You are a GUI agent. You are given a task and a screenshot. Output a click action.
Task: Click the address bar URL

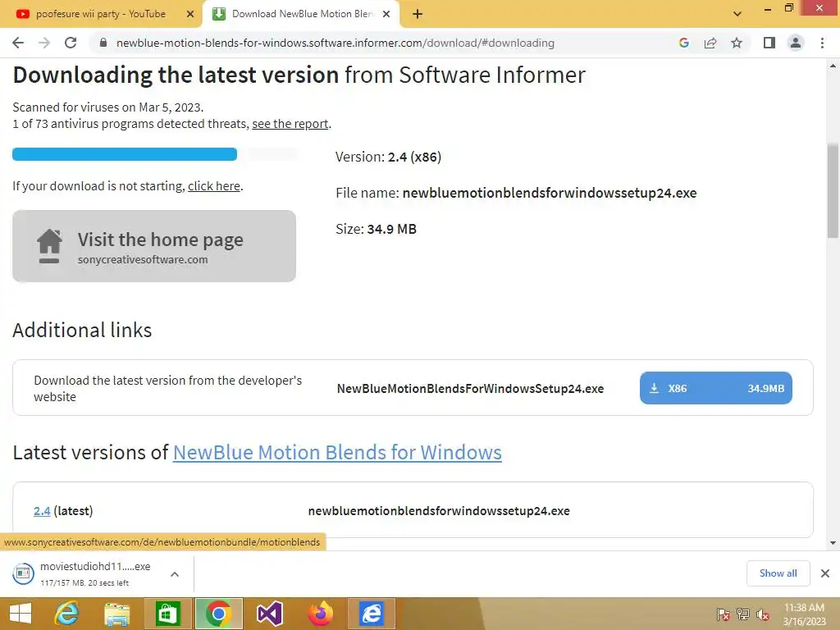point(336,43)
